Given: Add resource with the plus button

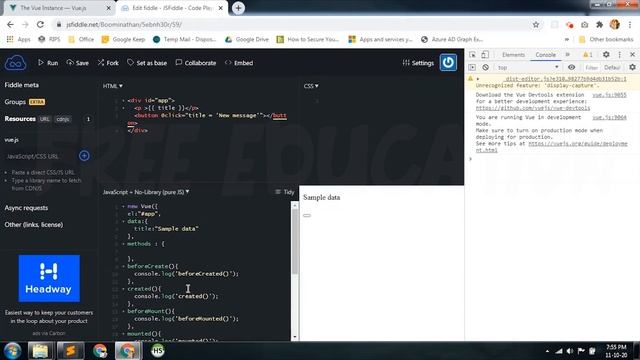Looking at the screenshot, I should pyautogui.click(x=84, y=156).
